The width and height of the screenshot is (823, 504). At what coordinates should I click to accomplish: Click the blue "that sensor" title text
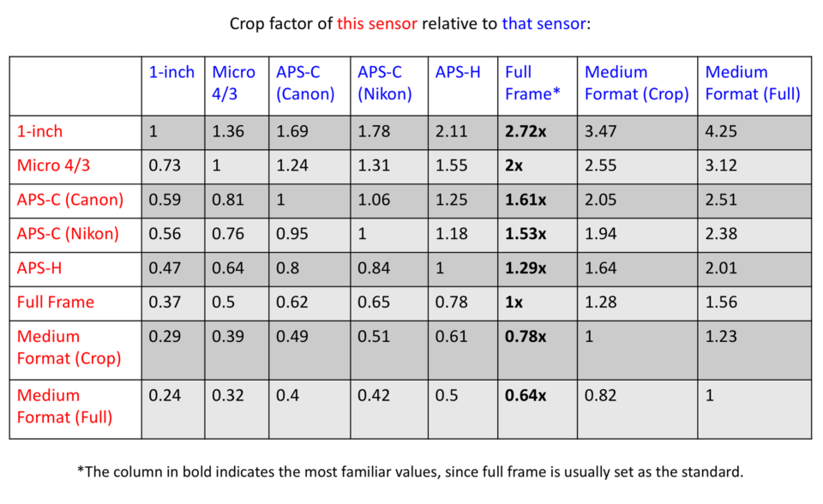point(544,23)
